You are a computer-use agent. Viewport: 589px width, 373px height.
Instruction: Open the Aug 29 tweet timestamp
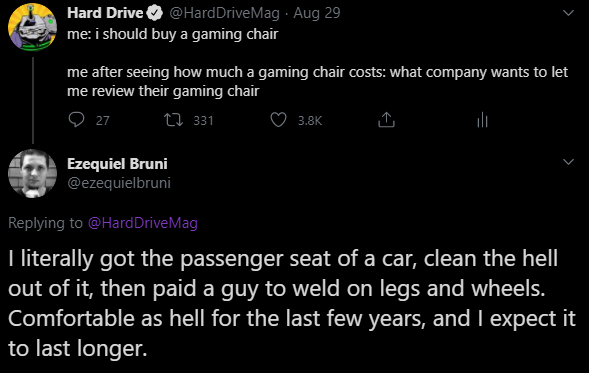[317, 13]
